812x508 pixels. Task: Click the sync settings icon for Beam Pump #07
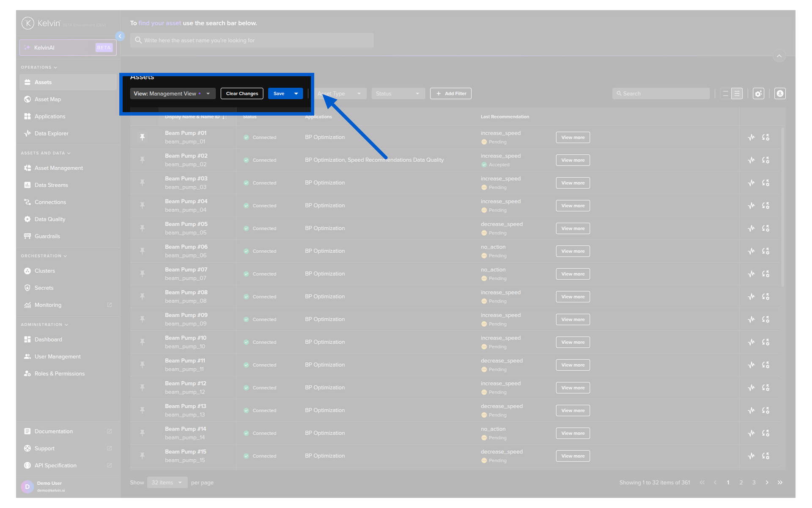pos(765,274)
